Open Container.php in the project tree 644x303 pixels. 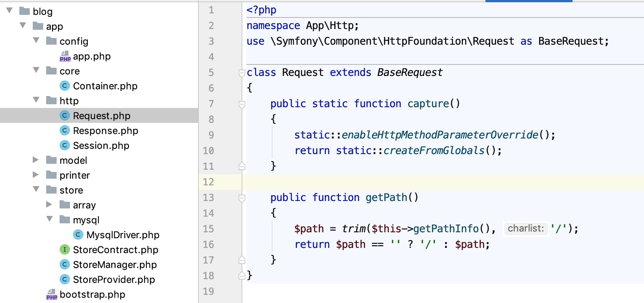(x=105, y=86)
